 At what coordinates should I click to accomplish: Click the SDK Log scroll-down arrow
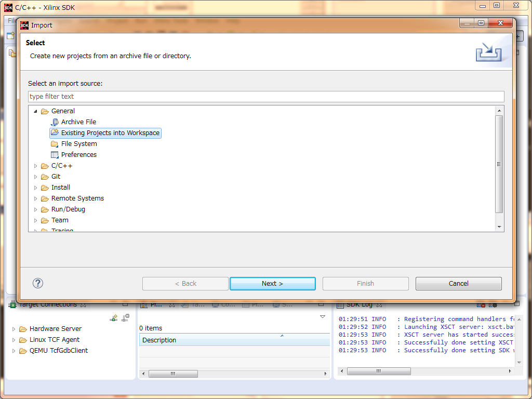coord(519,362)
